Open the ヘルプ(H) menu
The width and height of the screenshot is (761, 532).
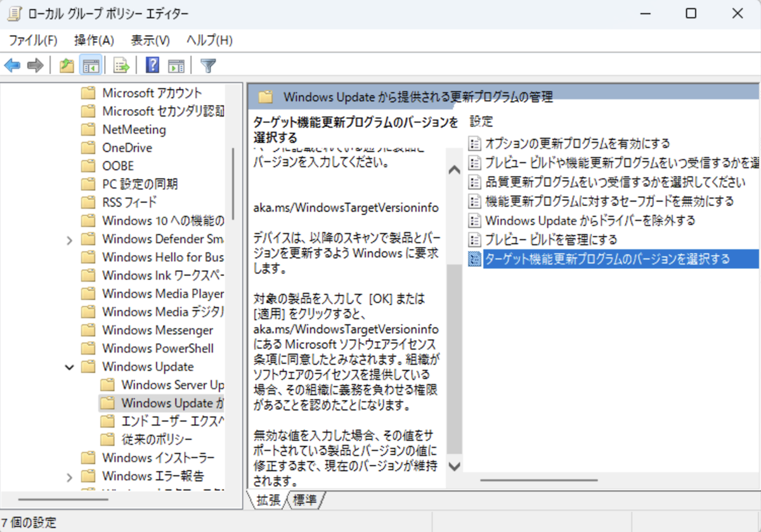click(x=209, y=40)
